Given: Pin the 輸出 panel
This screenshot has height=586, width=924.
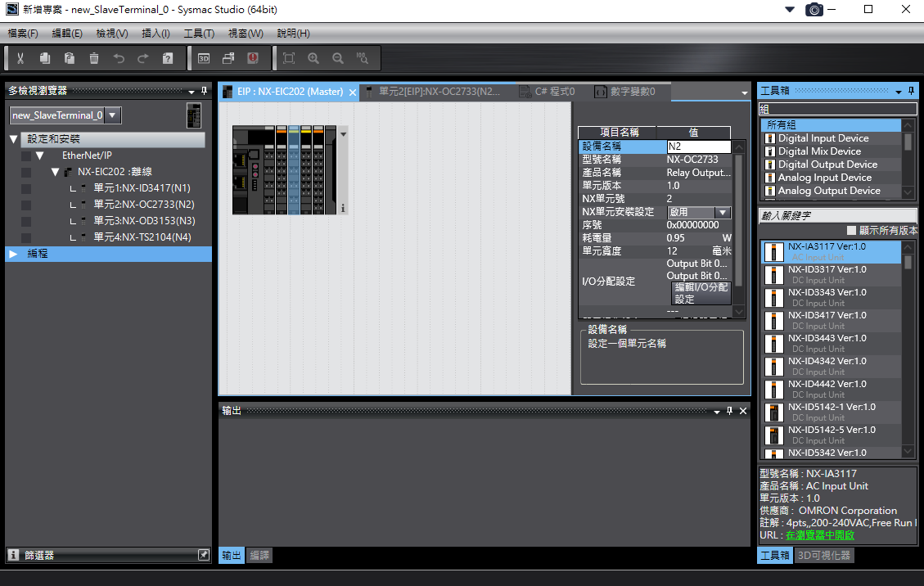Looking at the screenshot, I should pyautogui.click(x=729, y=411).
